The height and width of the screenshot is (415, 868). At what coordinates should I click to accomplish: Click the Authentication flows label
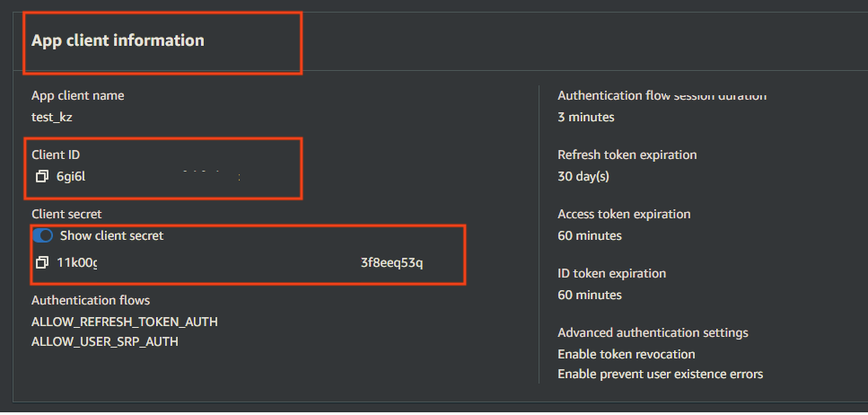click(91, 300)
